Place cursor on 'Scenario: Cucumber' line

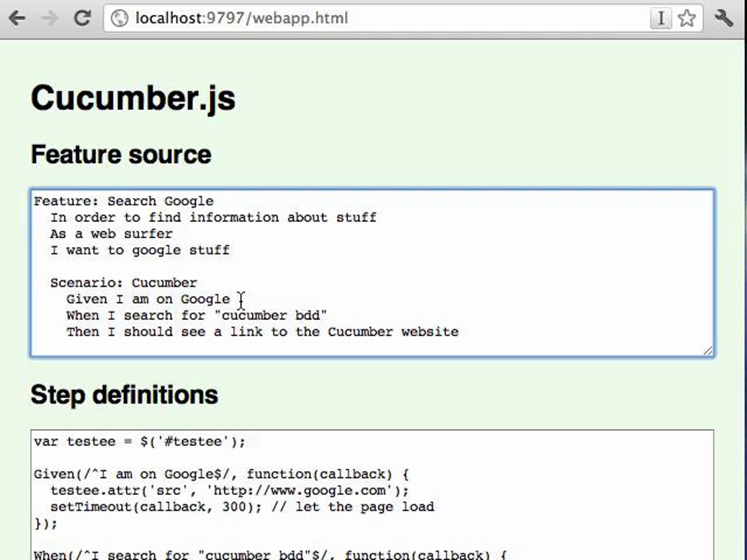pyautogui.click(x=124, y=283)
